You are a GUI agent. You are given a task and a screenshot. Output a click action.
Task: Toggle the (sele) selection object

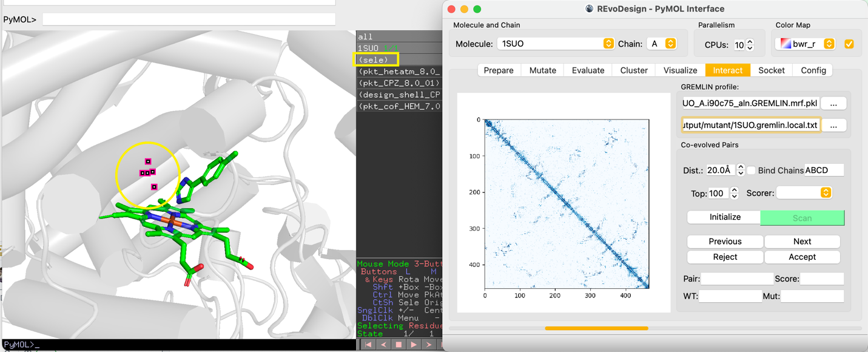[x=376, y=59]
